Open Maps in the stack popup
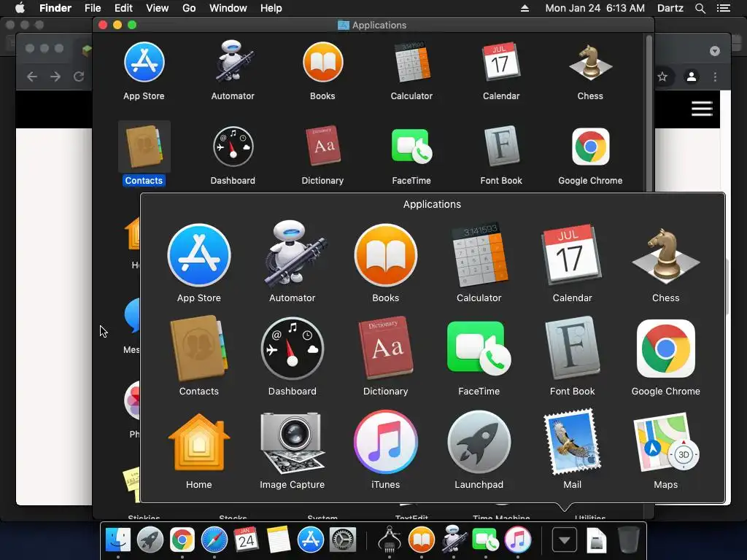This screenshot has height=560, width=747. [x=665, y=442]
